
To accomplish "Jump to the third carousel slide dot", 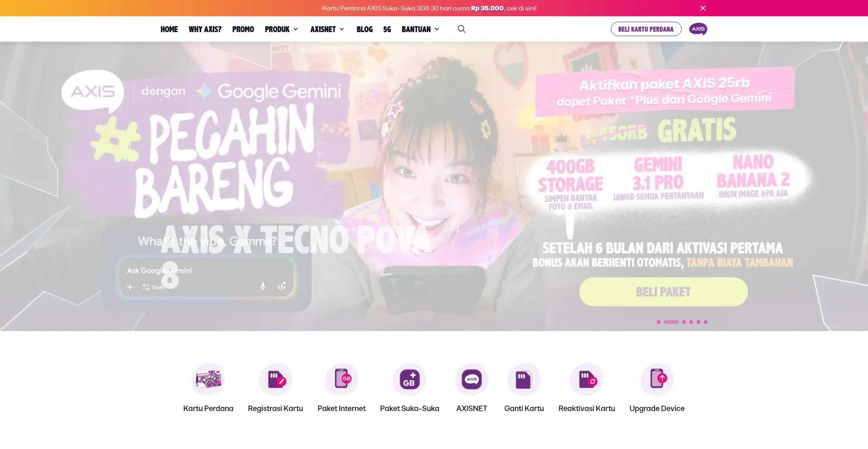I will pyautogui.click(x=684, y=322).
